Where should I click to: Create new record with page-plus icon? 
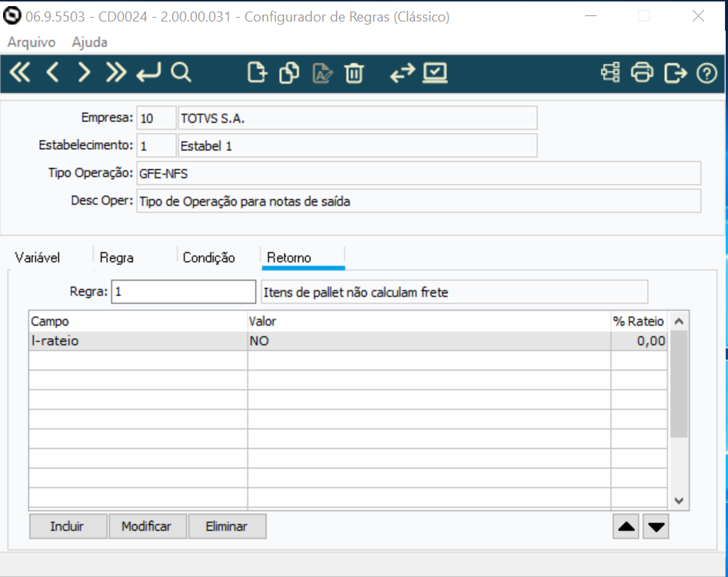(257, 73)
